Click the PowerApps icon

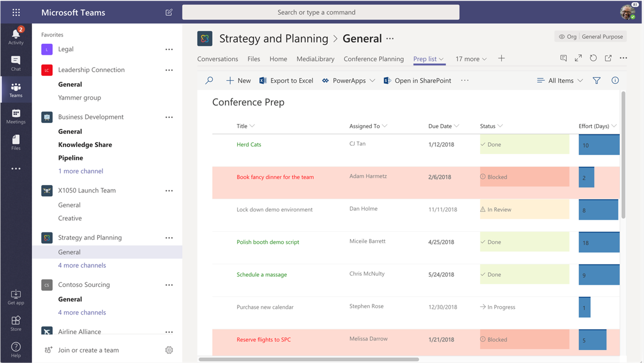coord(325,80)
